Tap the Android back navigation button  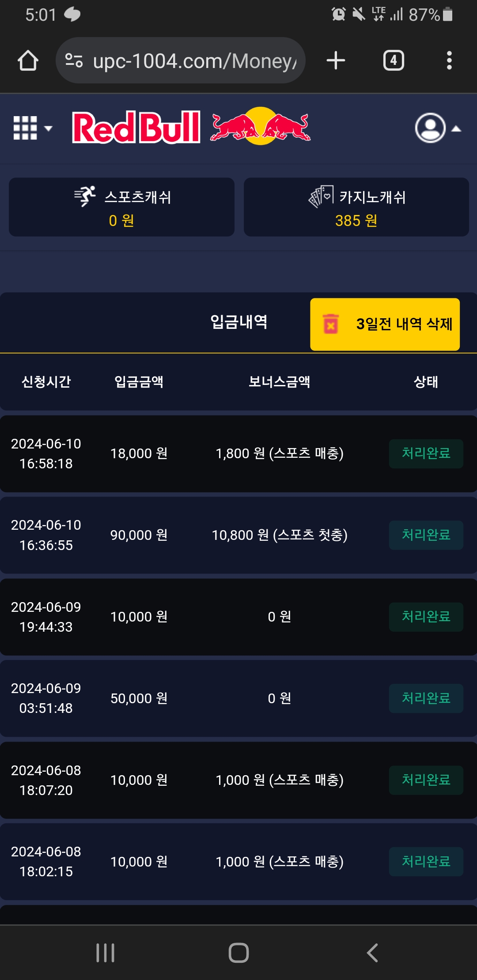tap(372, 953)
